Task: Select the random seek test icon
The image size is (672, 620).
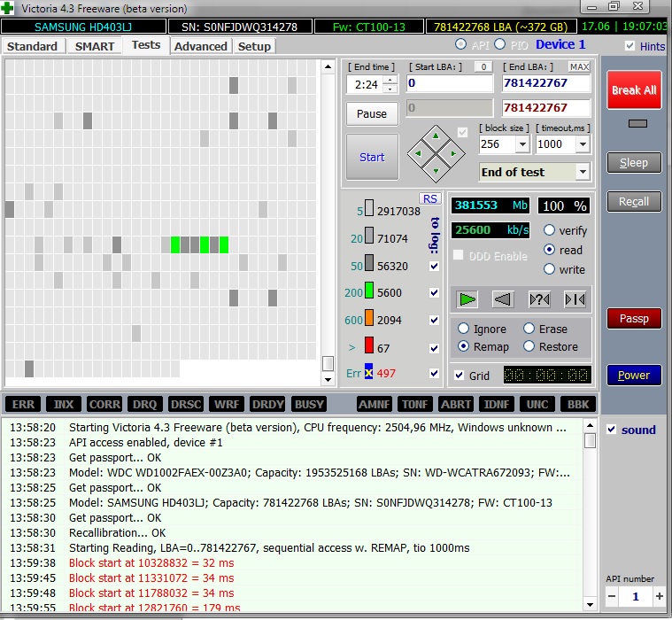Action: [x=539, y=299]
